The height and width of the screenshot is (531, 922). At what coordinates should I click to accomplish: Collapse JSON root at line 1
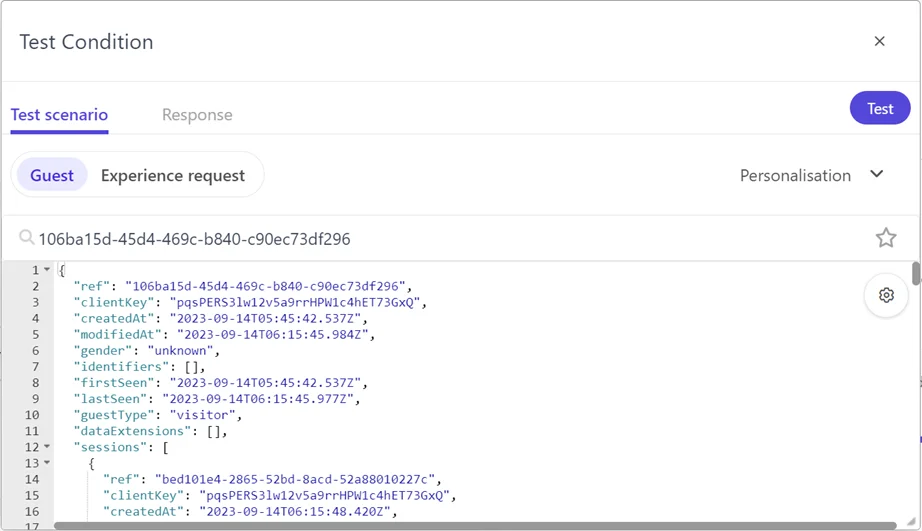47,270
